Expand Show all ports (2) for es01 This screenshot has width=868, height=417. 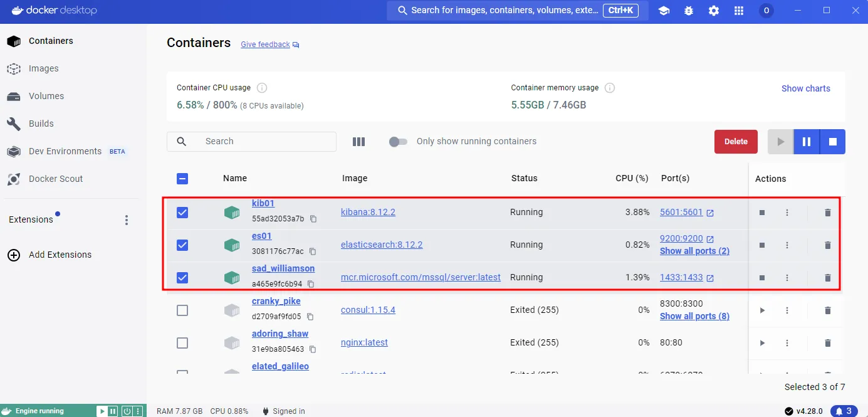coord(694,251)
